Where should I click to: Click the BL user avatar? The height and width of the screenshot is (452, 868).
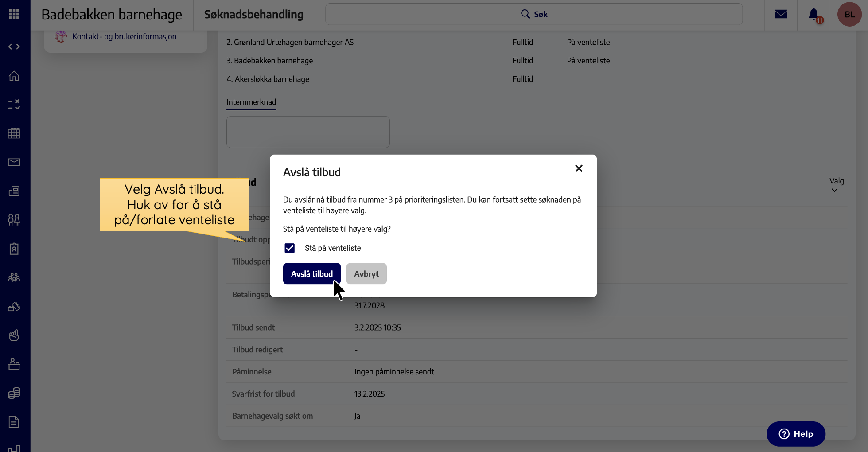pyautogui.click(x=849, y=14)
